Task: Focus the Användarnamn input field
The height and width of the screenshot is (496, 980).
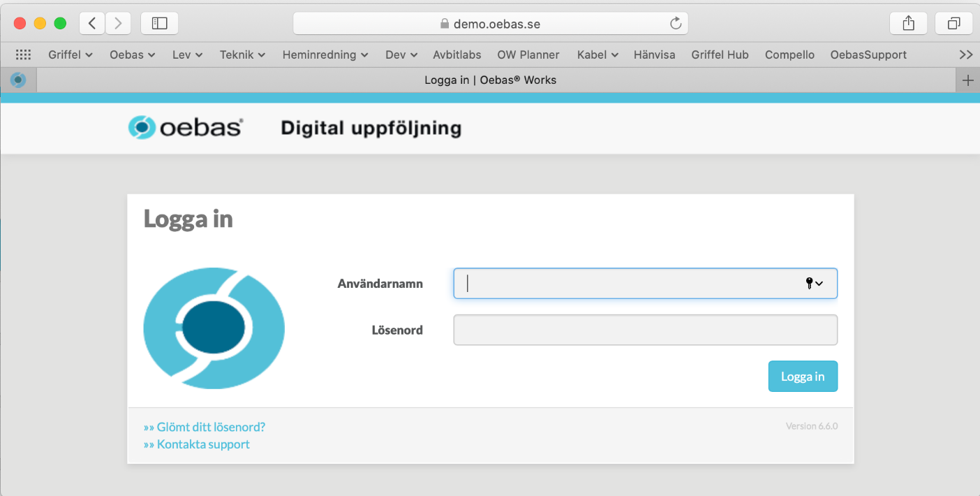Action: click(x=645, y=284)
